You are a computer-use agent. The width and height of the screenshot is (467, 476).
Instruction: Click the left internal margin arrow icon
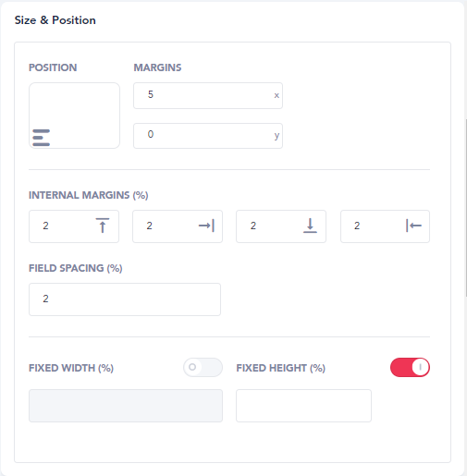pyautogui.click(x=413, y=226)
